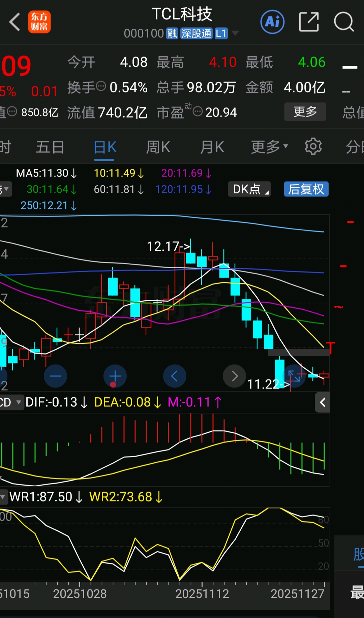Open the 更多 period dropdown

(x=269, y=147)
